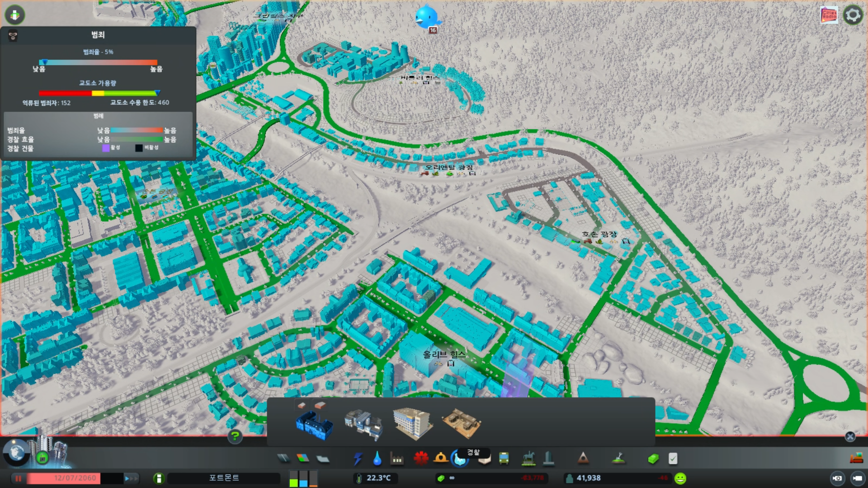Screen dimensions: 868x488
Task: Open the Economy money panel
Action: click(x=653, y=459)
